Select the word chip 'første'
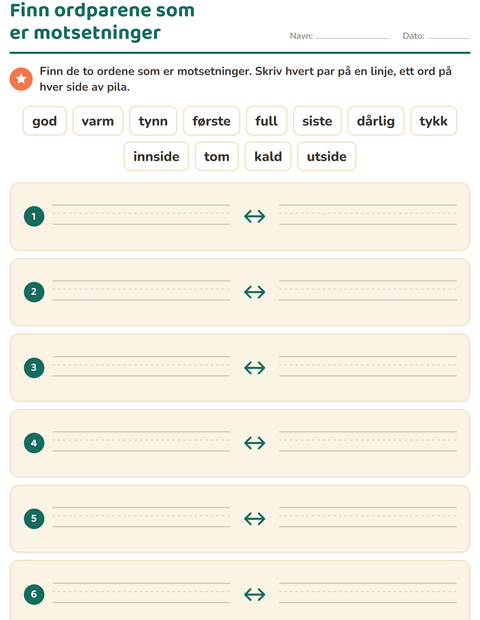Image resolution: width=480 pixels, height=620 pixels. pos(212,121)
